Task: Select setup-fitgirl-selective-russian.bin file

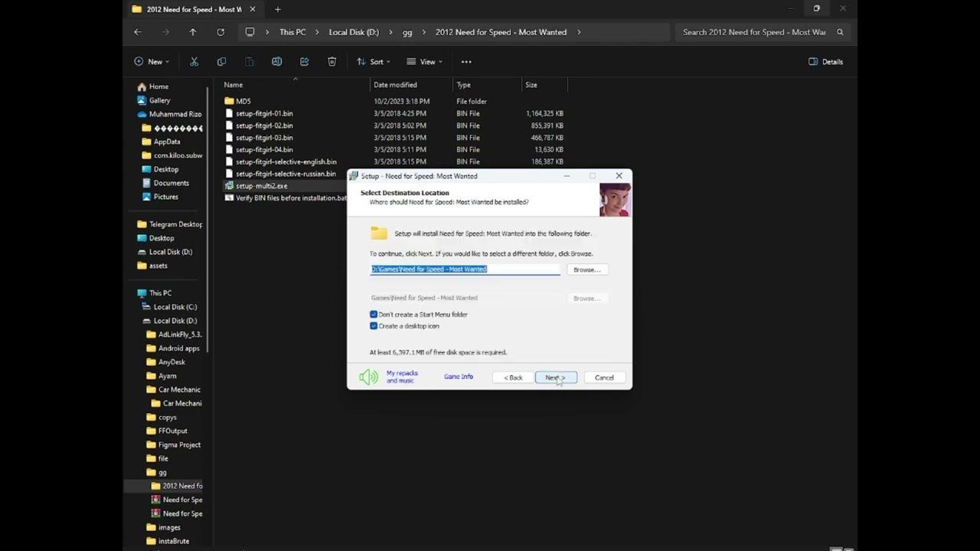Action: [x=285, y=174]
